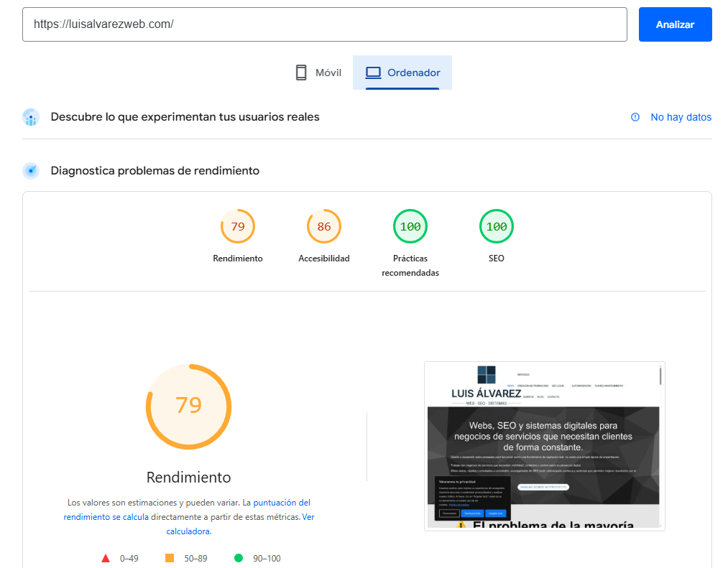
Task: Jump to the small Rendimiento 79 score gauge
Action: pyautogui.click(x=238, y=227)
